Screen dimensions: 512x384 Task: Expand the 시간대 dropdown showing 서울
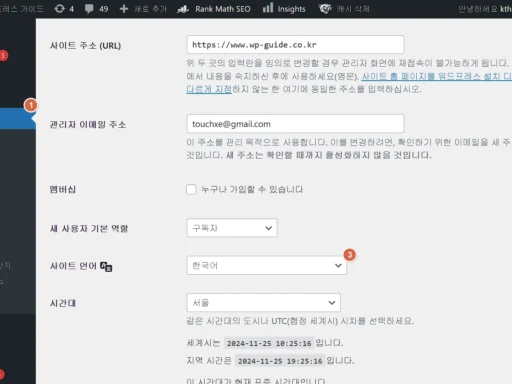point(263,303)
